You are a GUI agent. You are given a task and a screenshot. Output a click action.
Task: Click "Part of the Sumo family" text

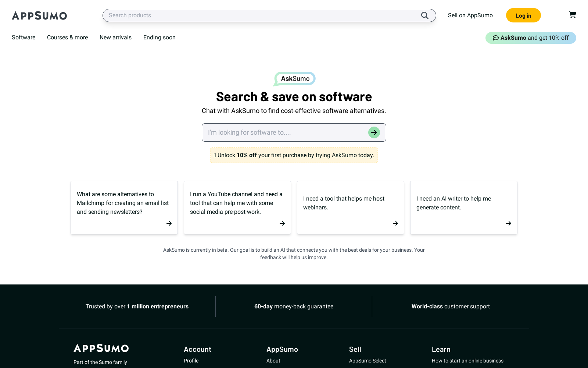tap(100, 362)
